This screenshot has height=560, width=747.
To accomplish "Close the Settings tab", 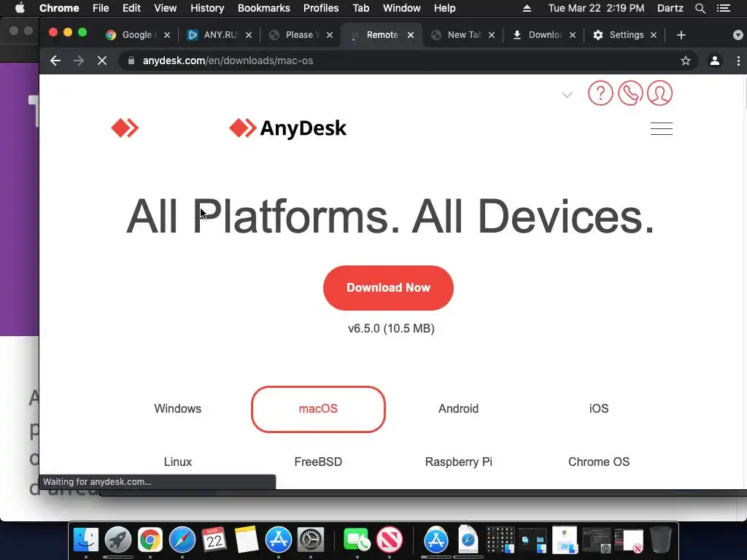I will click(654, 35).
